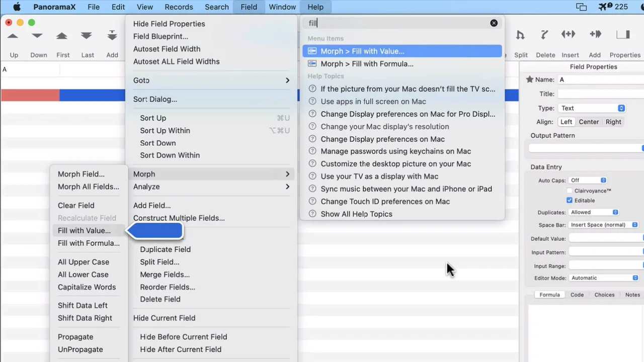Open the Auto Caps dropdown

pyautogui.click(x=588, y=180)
